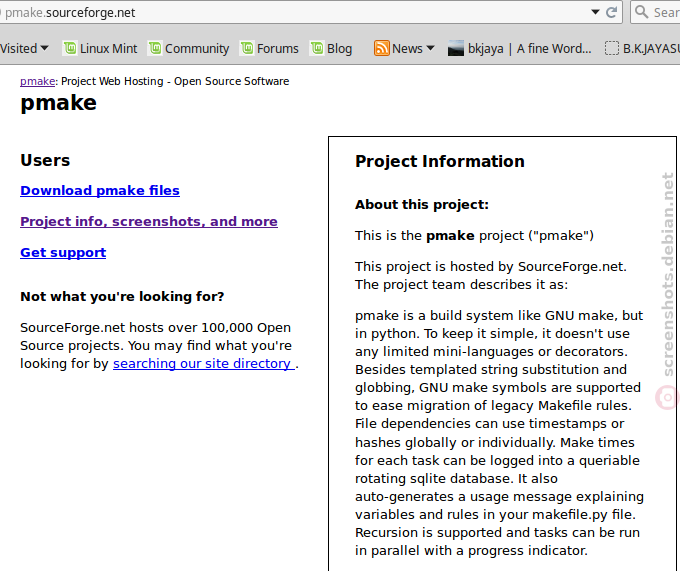Click the Forums bookmark Mint icon
Viewport: 680px width, 571px height.
247,48
